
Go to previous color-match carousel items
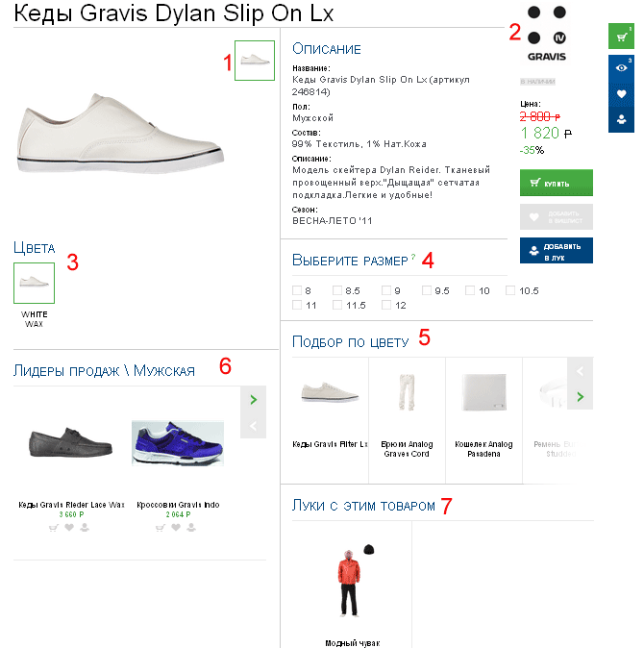[x=580, y=370]
